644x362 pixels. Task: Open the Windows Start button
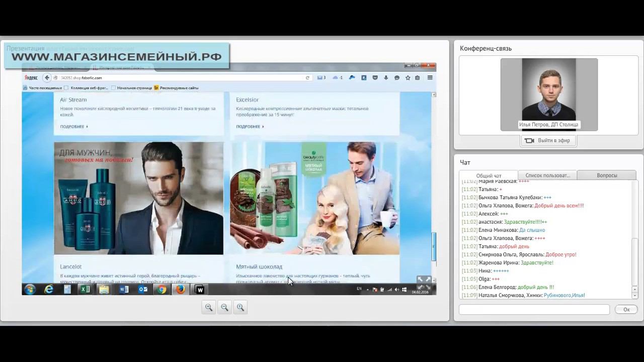tap(30, 289)
